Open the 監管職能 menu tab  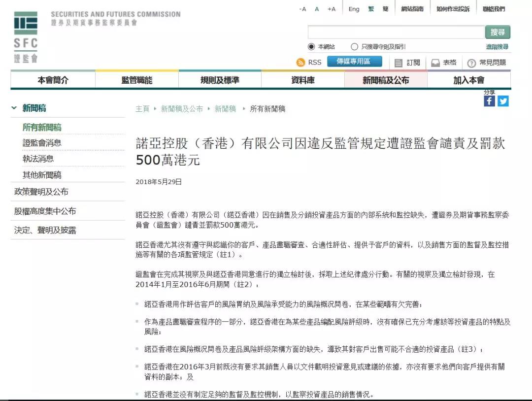(x=137, y=80)
